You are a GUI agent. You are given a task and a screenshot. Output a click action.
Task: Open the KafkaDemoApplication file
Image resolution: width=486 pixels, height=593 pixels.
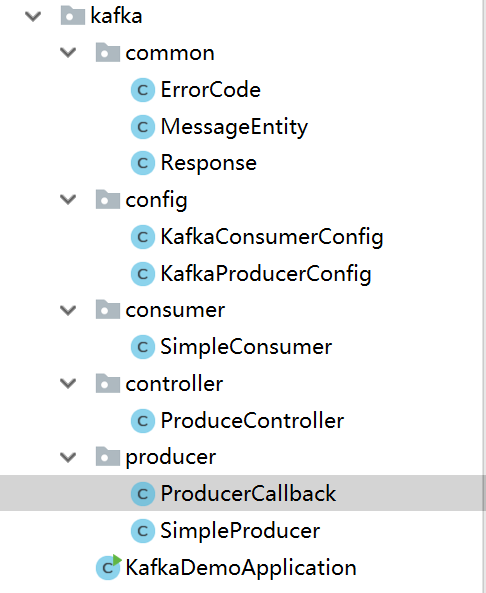pos(241,568)
